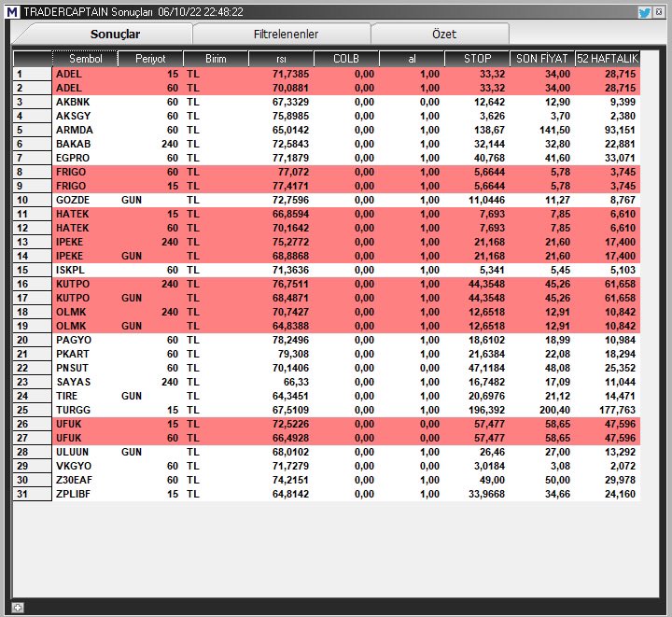672x617 pixels.
Task: Select last price 27,00 for ULUUN
Action: [558, 452]
